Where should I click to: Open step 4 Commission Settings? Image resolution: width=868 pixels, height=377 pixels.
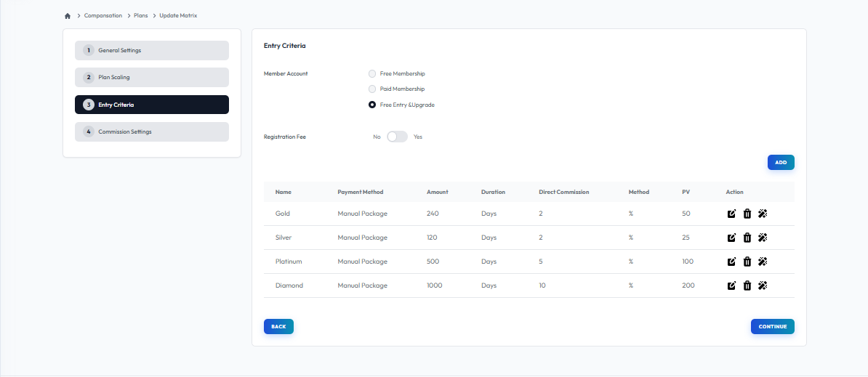pos(152,131)
